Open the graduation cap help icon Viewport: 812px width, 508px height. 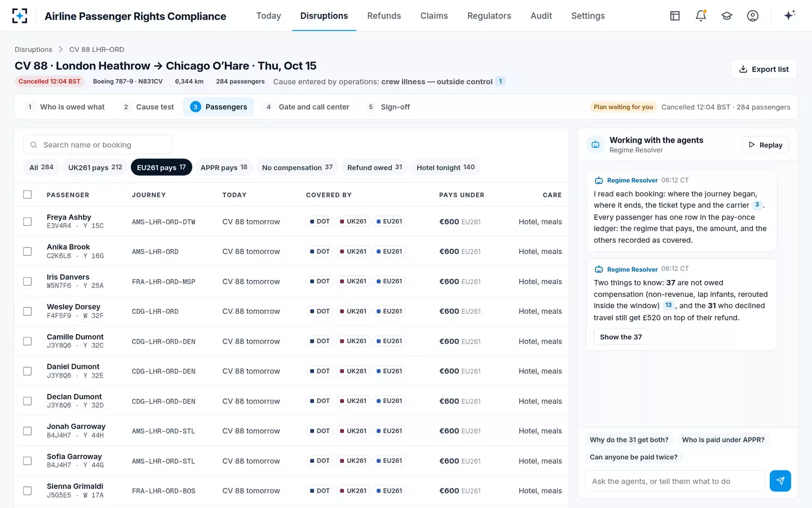click(x=727, y=16)
